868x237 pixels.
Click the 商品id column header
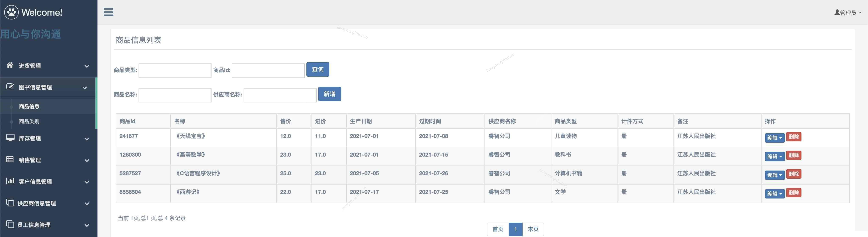point(127,121)
